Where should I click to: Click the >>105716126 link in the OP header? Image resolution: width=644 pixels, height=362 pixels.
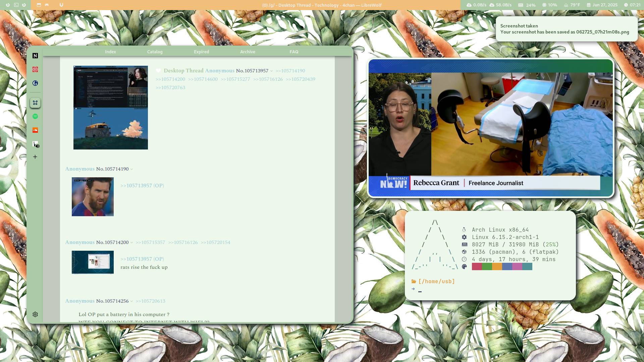pyautogui.click(x=268, y=79)
